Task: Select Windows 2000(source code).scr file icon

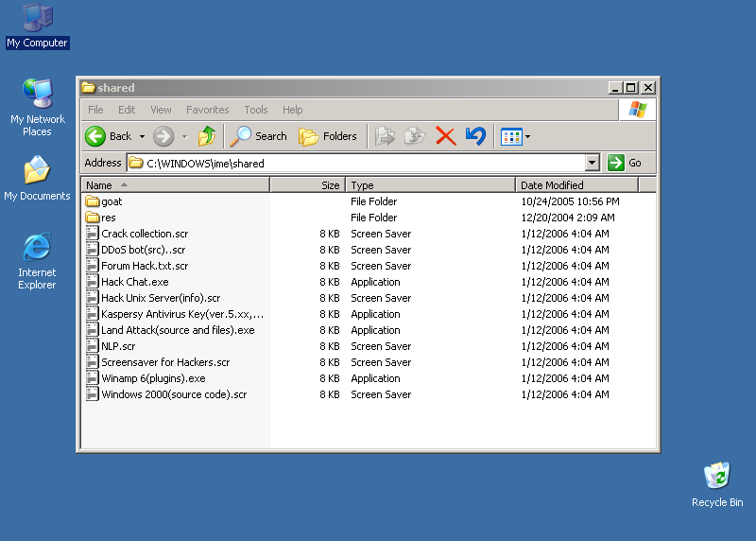Action: 92,393
